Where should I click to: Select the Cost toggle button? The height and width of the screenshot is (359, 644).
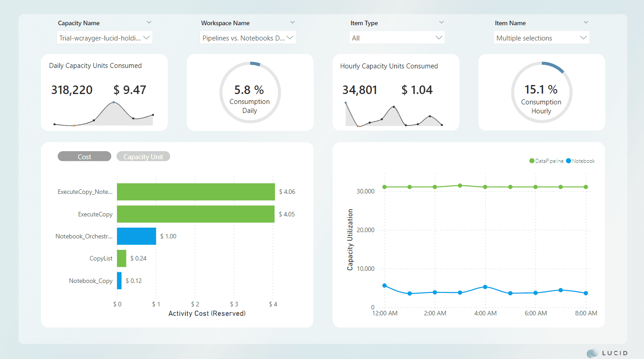(84, 156)
